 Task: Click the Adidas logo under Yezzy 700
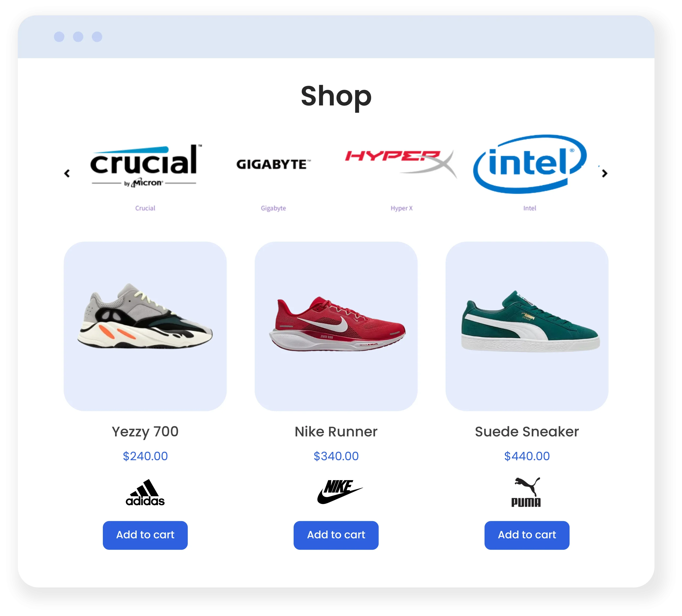pyautogui.click(x=145, y=492)
